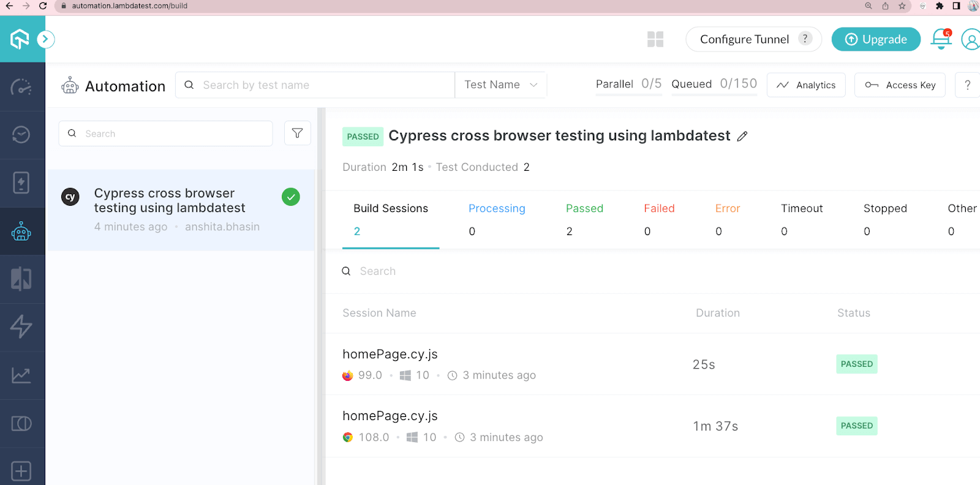
Task: Select the Build Sessions tab
Action: click(391, 219)
